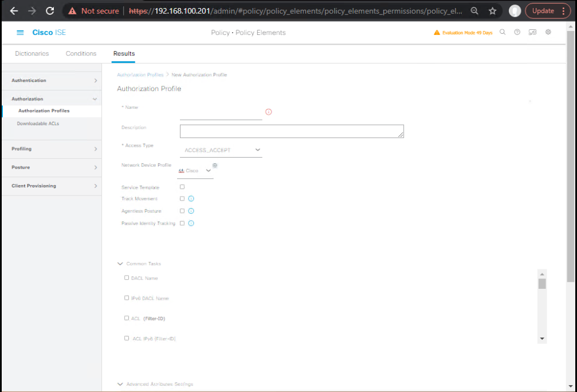Check the IPv6 DACL Name checkbox

point(127,298)
